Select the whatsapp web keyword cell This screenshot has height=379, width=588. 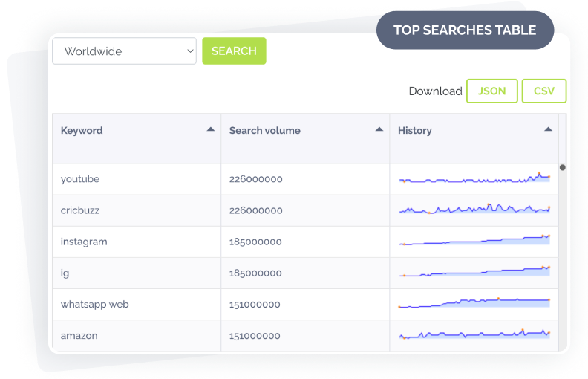(137, 305)
